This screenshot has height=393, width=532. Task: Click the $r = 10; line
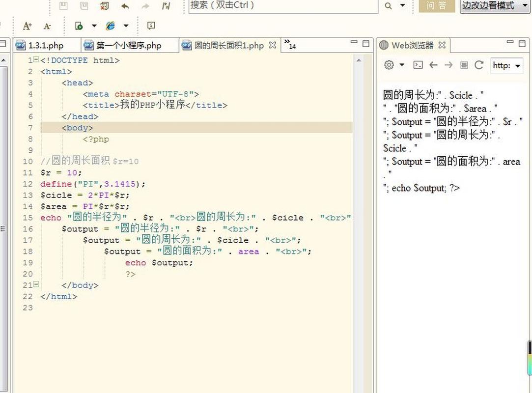[x=61, y=172]
